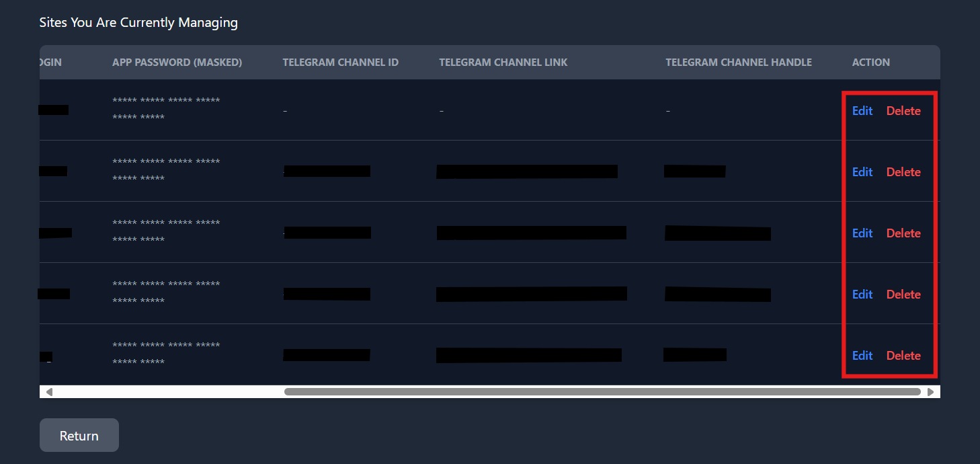980x464 pixels.
Task: Click Edit on the last site row
Action: (x=862, y=355)
